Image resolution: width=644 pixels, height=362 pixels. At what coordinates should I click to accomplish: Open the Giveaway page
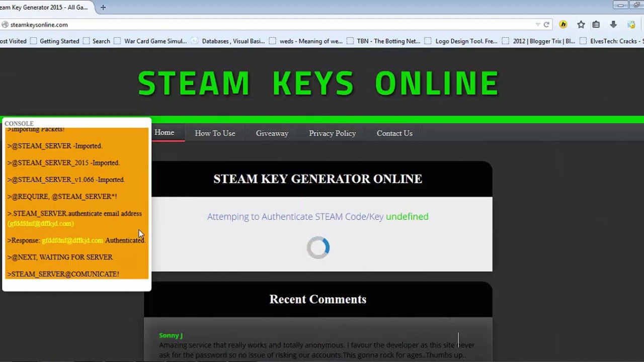272,133
